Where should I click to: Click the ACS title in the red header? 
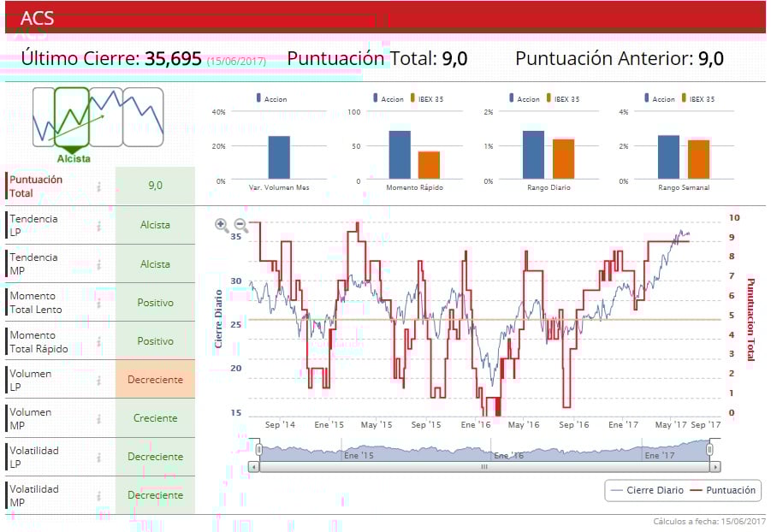37,18
